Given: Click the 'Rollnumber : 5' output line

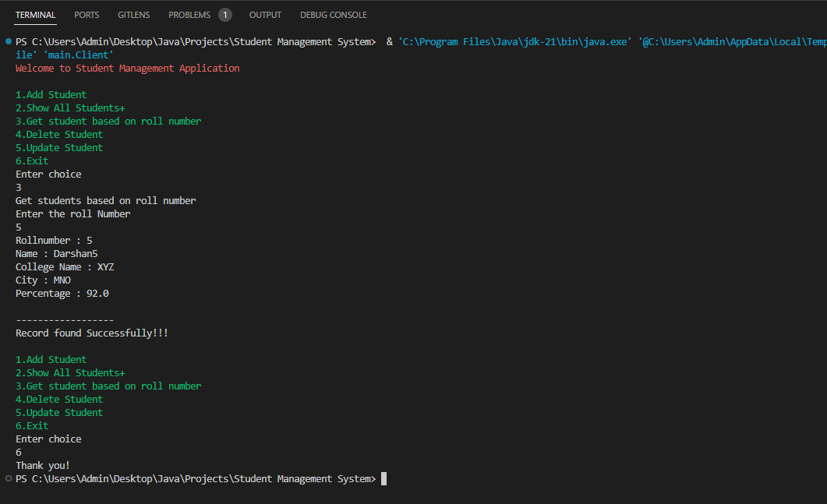Looking at the screenshot, I should [54, 241].
